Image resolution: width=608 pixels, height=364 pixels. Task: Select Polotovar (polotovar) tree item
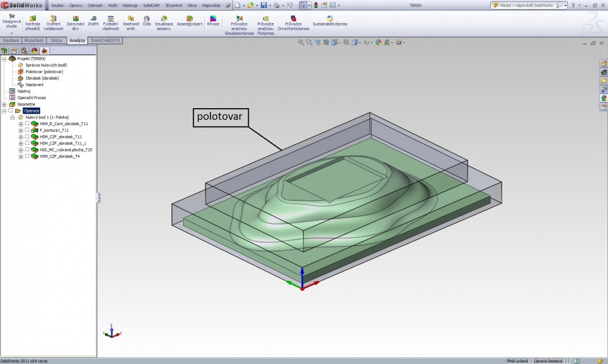click(44, 72)
